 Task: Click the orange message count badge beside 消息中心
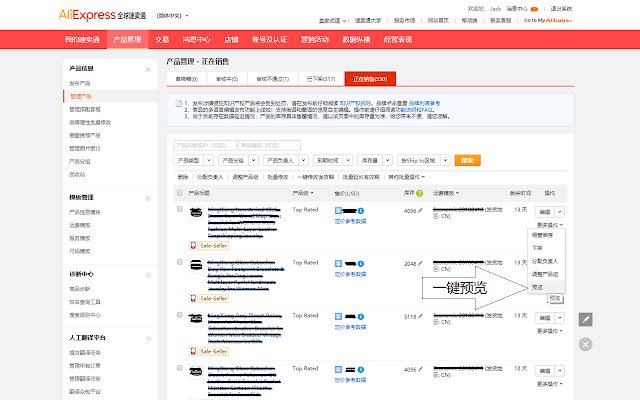click(534, 9)
